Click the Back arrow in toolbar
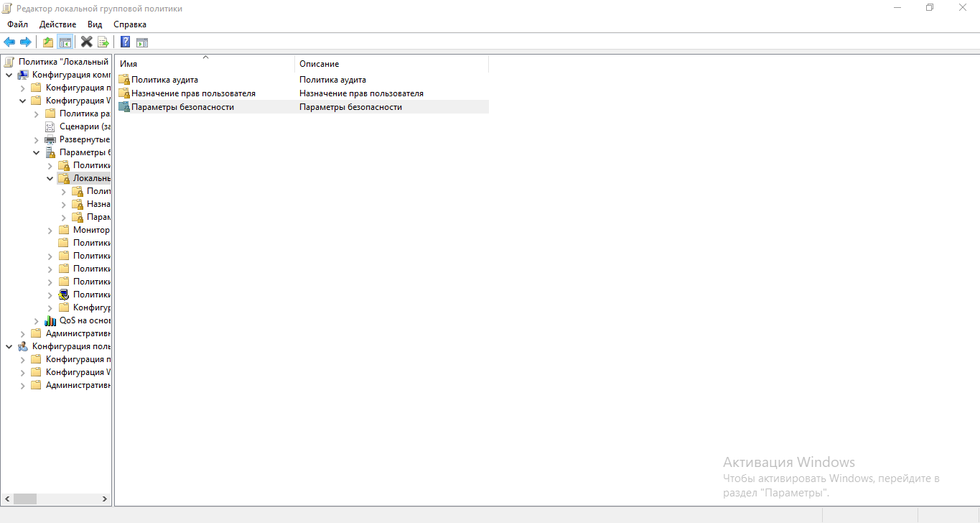 pyautogui.click(x=9, y=42)
